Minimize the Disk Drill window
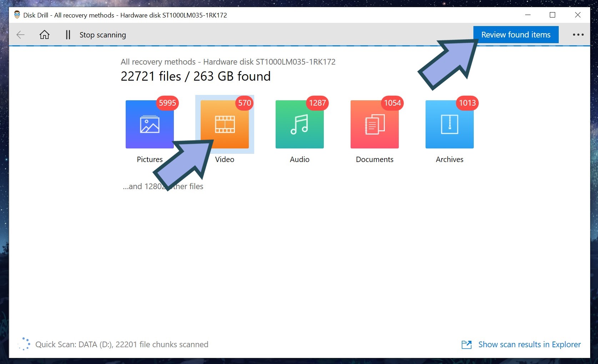This screenshot has height=364, width=598. (x=528, y=15)
